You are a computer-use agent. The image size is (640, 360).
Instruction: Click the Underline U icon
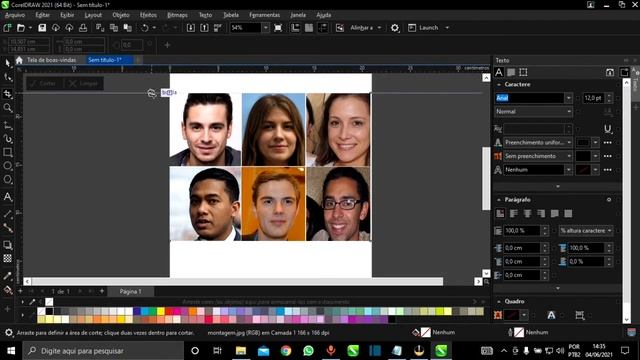608,129
